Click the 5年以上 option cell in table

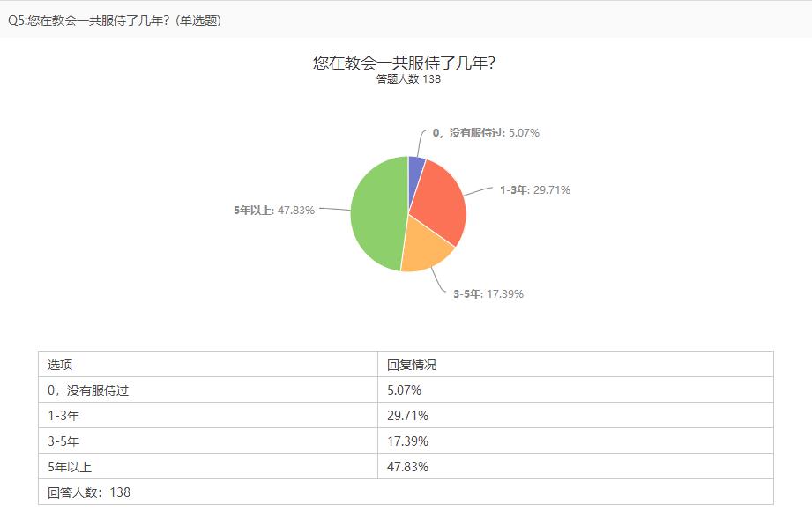click(x=70, y=467)
